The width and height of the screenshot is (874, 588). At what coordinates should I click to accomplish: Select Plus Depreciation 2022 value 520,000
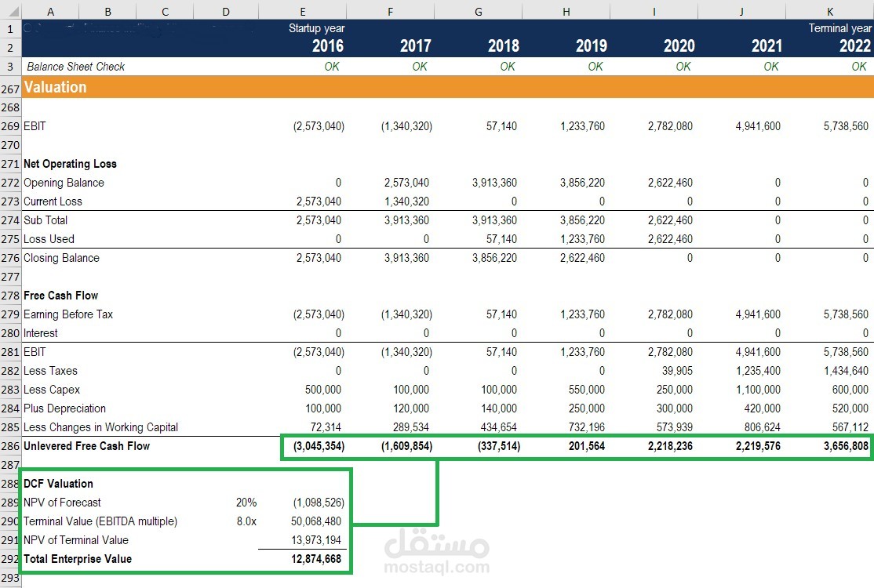pyautogui.click(x=850, y=408)
